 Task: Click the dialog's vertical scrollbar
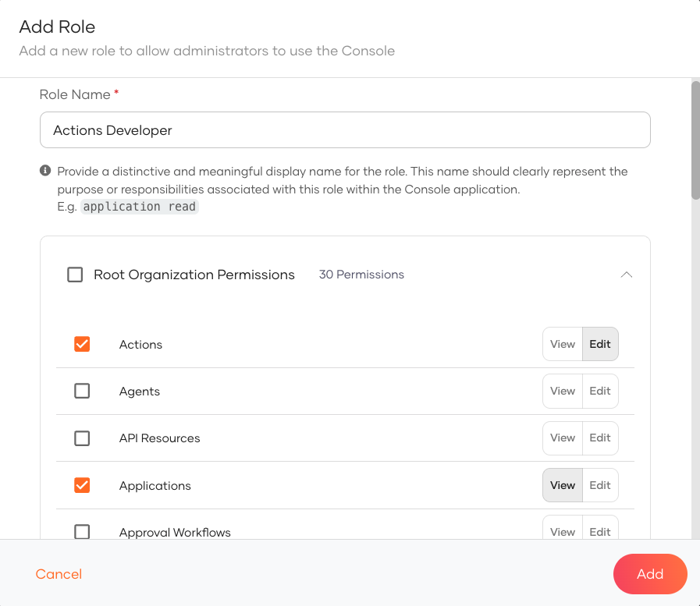[695, 140]
